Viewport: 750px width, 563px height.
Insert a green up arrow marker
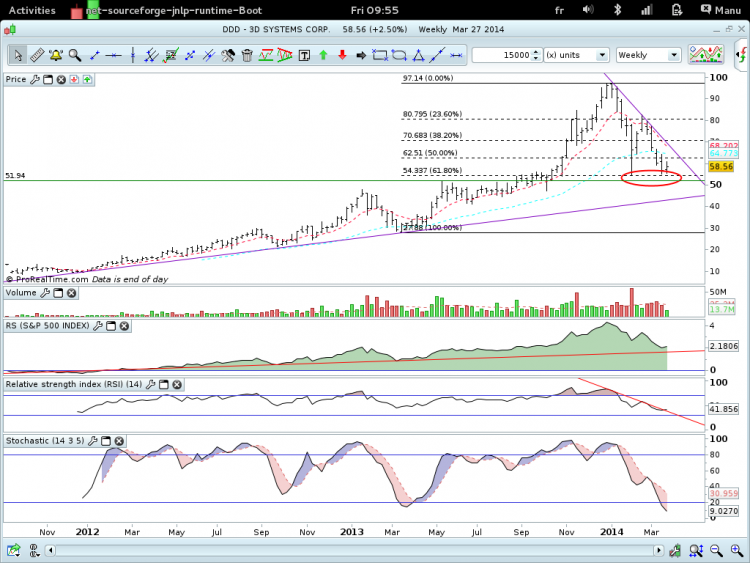pos(323,55)
